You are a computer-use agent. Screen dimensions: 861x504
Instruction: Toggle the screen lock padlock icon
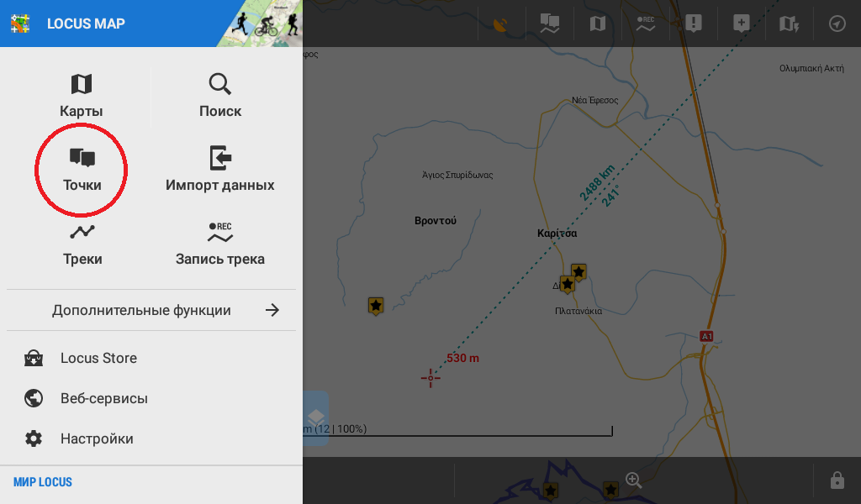(837, 480)
